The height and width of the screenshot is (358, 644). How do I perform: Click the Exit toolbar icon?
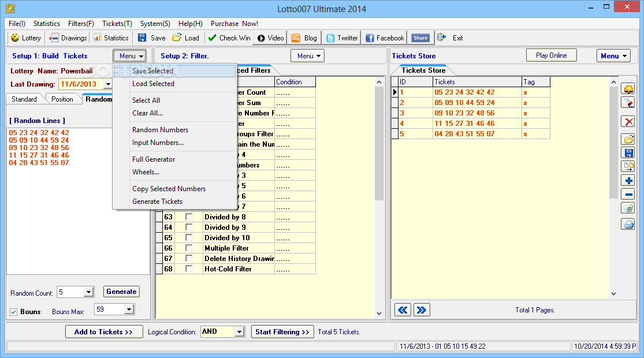click(x=441, y=38)
